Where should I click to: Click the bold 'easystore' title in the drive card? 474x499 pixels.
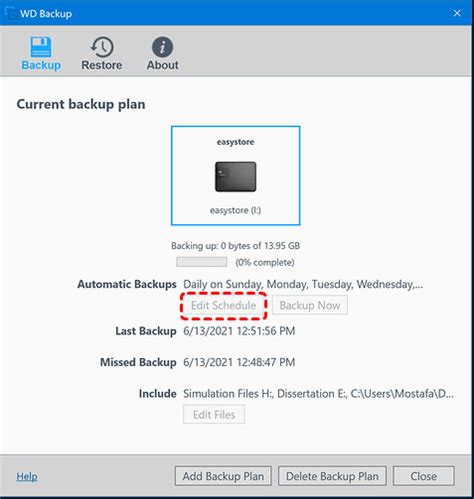[x=235, y=142]
